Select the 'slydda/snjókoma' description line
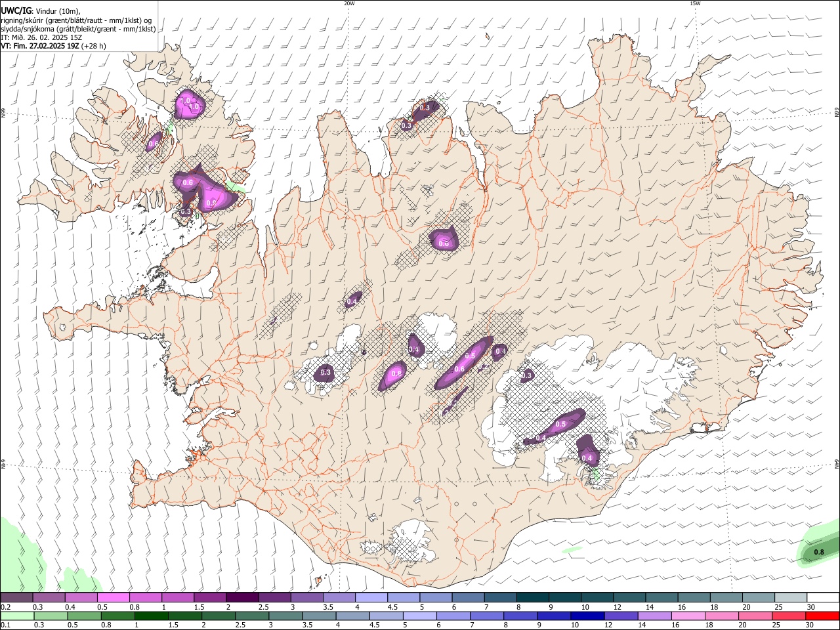The image size is (840, 630). click(x=78, y=29)
